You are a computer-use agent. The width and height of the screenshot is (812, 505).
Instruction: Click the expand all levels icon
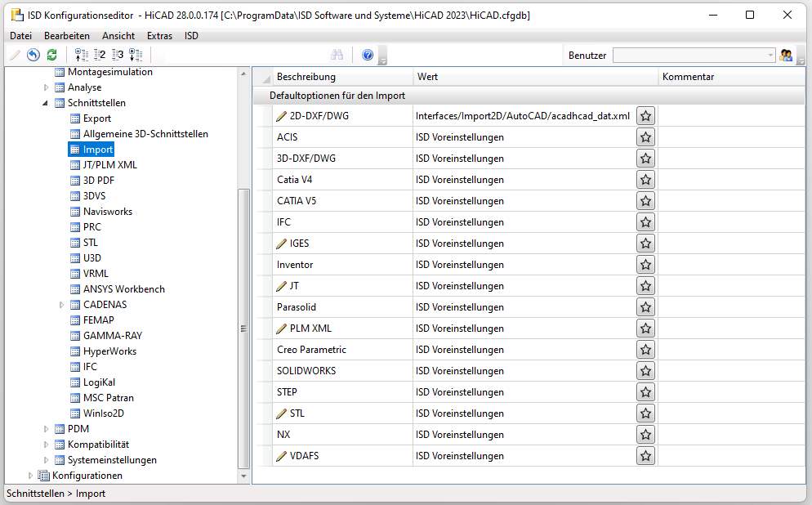[136, 55]
